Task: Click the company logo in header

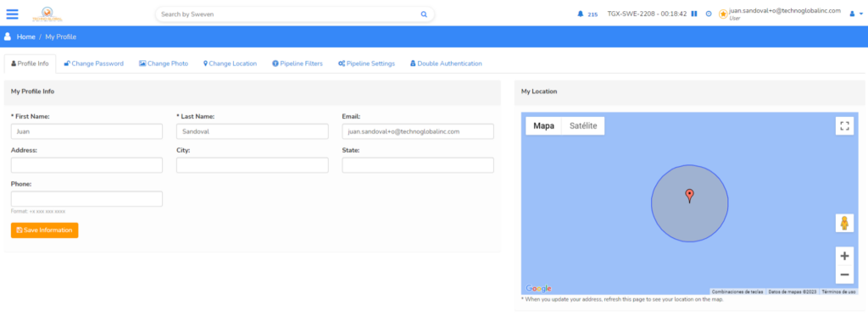Action: click(x=48, y=14)
